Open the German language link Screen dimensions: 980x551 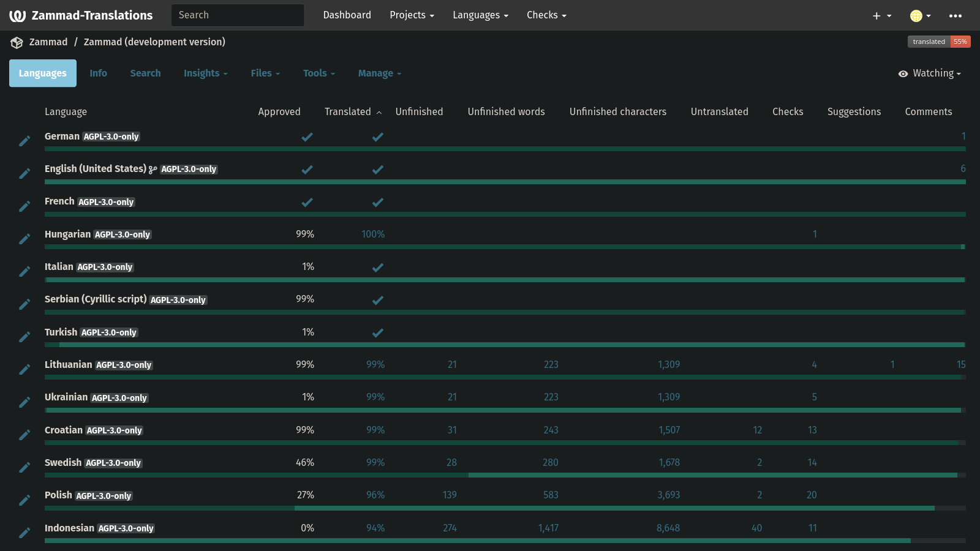point(62,136)
